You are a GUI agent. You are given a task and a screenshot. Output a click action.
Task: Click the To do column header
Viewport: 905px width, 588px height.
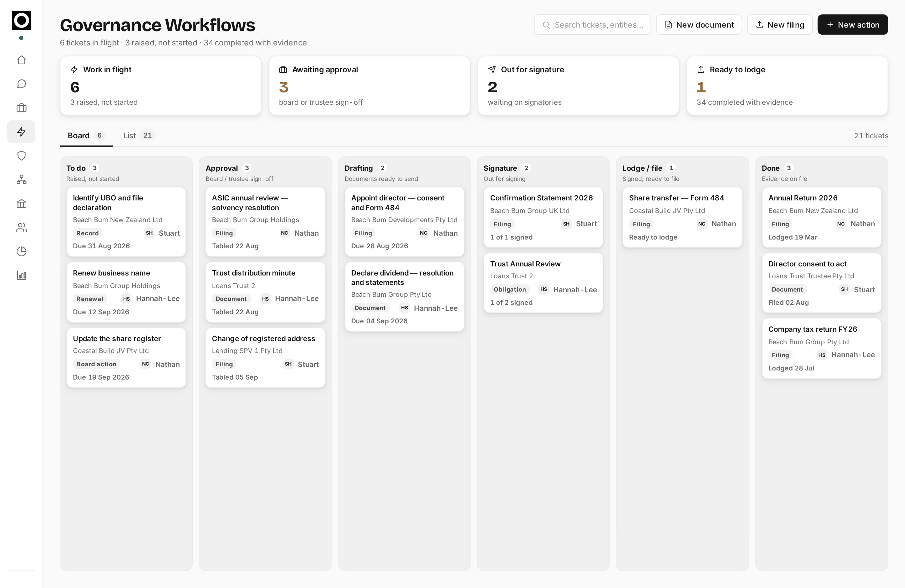(x=76, y=168)
